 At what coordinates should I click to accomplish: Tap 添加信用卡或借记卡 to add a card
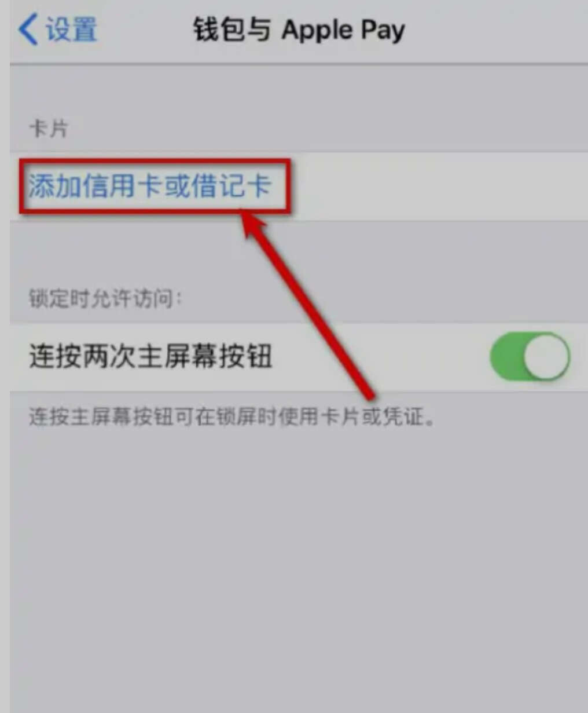tap(150, 187)
